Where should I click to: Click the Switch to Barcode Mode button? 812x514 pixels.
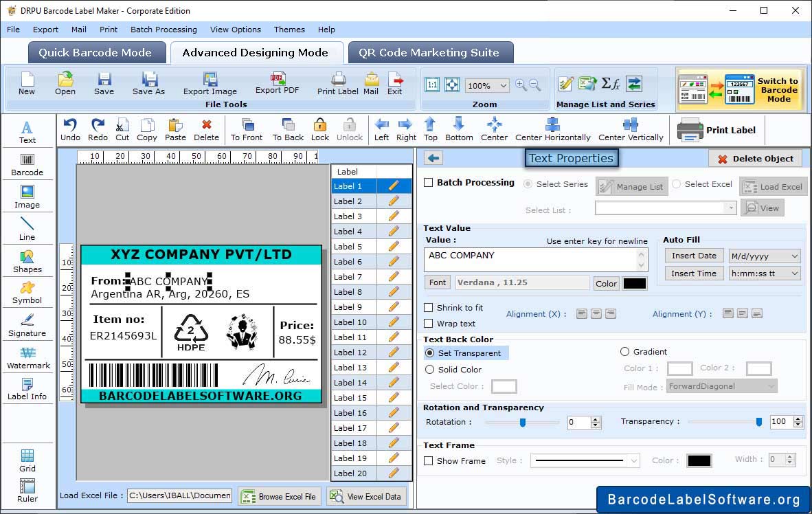click(741, 89)
